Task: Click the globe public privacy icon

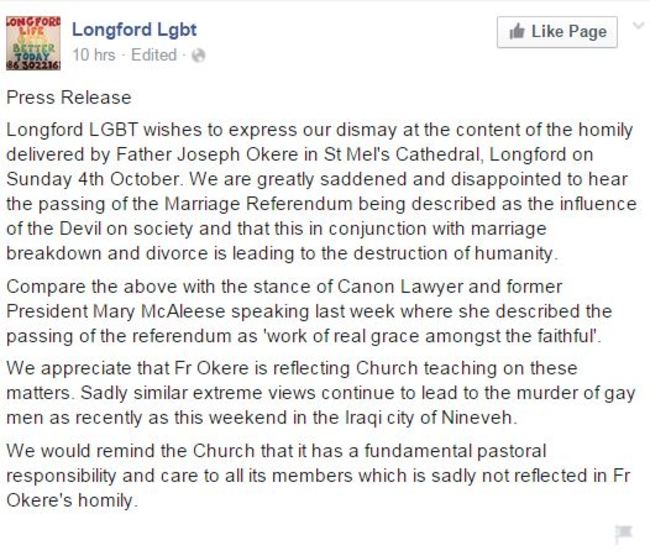Action: pos(198,56)
